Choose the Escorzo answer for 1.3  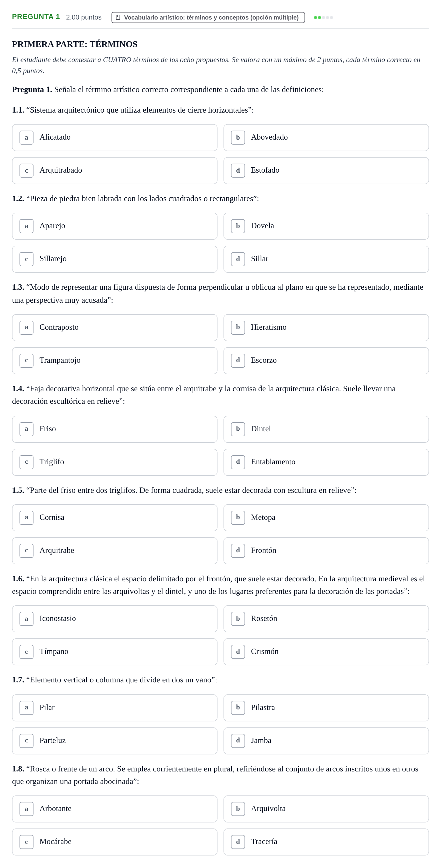(326, 360)
